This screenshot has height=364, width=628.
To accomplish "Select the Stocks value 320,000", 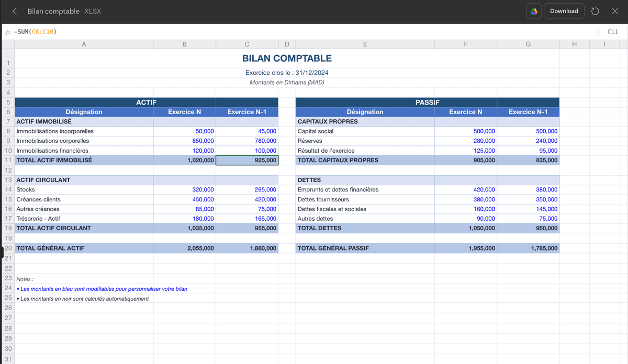I will (184, 189).
